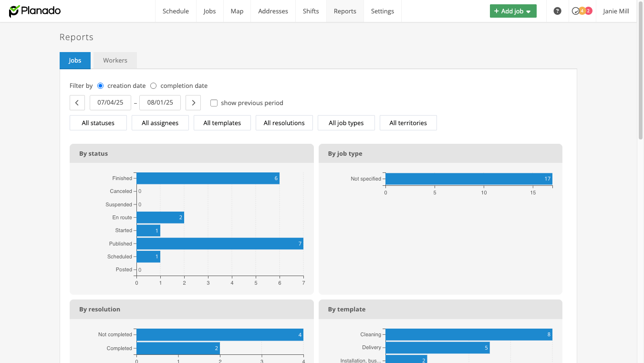Open the Janie Mill user menu
Screen dimensions: 644x363
(x=616, y=11)
